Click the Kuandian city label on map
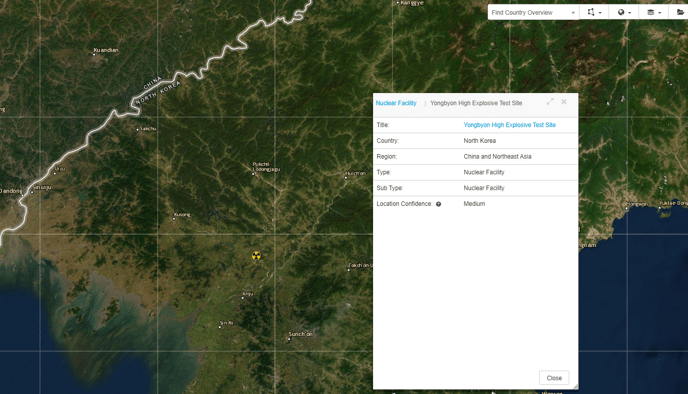 [x=106, y=50]
